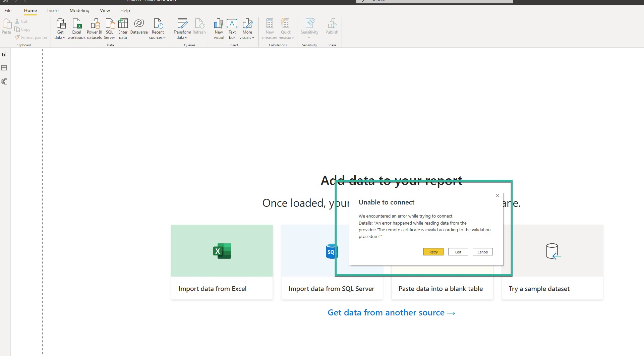Open the Help tab
The image size is (644, 356).
tap(125, 10)
